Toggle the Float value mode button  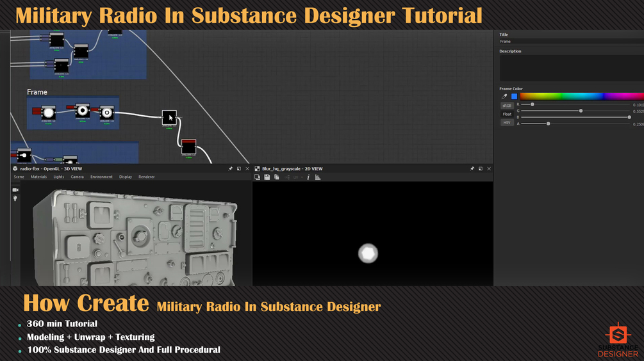pyautogui.click(x=507, y=114)
